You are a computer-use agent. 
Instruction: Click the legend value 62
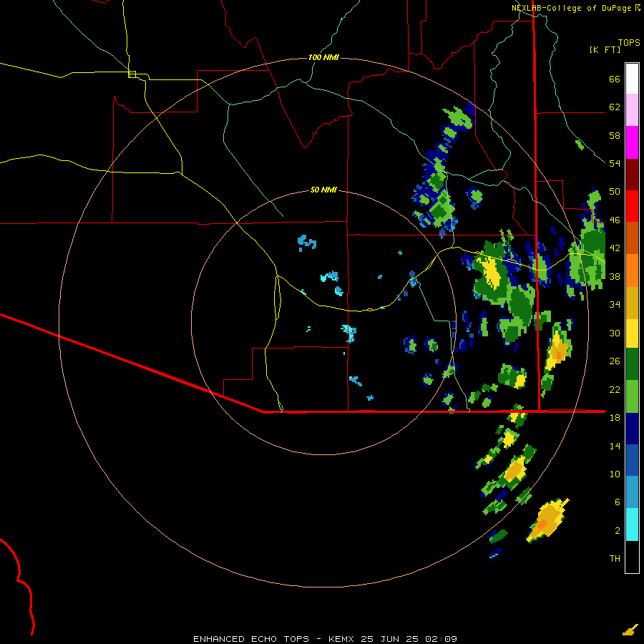(615, 107)
